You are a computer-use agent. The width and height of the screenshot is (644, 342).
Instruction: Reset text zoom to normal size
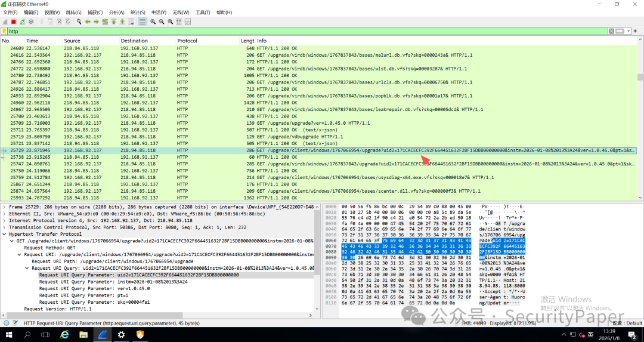(x=170, y=21)
